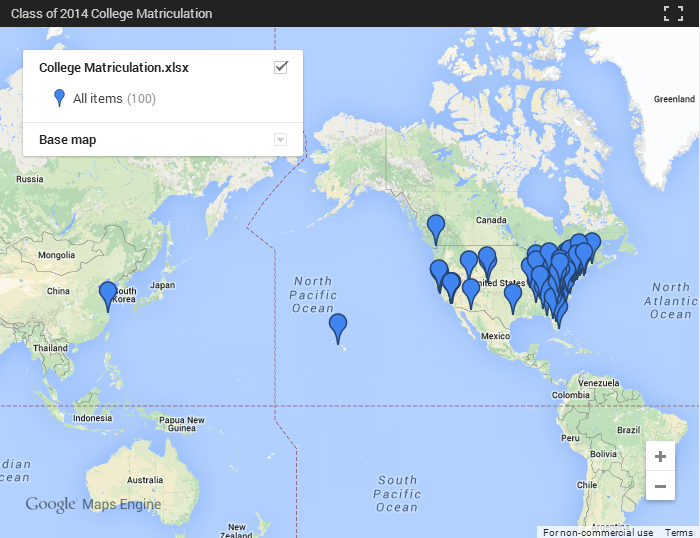Click the Chile map label
700x538 pixels.
pyautogui.click(x=587, y=485)
